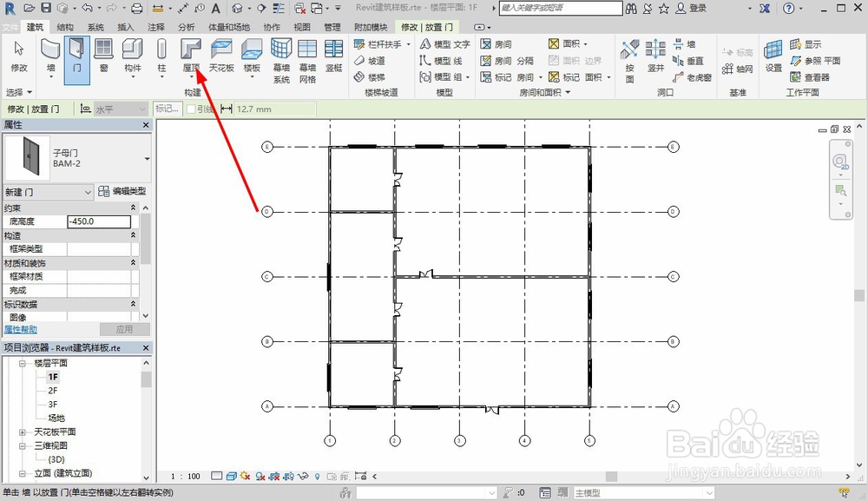Open the 管理 ribbon tab
The height and width of the screenshot is (501, 868).
(332, 27)
